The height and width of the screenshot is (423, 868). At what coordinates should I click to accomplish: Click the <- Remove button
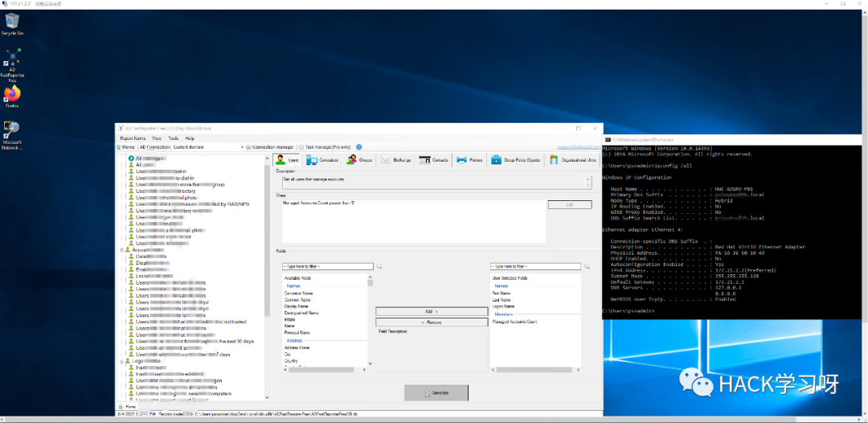(432, 322)
